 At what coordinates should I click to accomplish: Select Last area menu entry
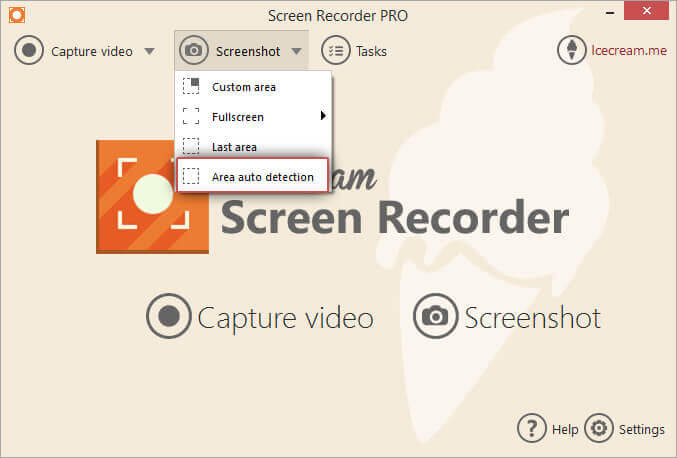coord(253,146)
